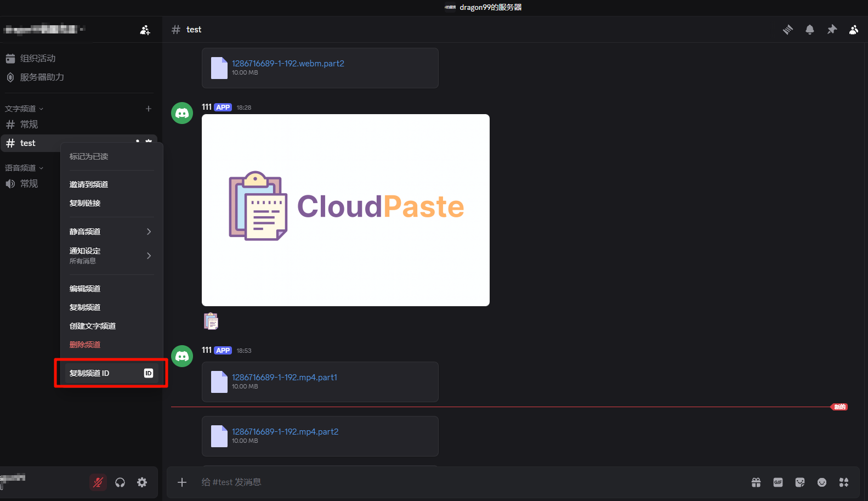Expand 通知设定 submenu
The image size is (868, 501).
pyautogui.click(x=111, y=255)
